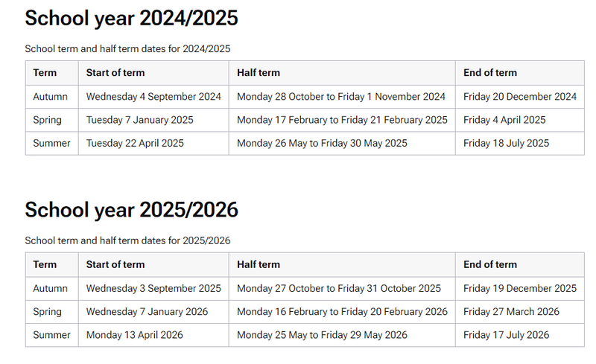Click the Wednesday 3 September 2025 cell
596x364 pixels.
(x=153, y=288)
